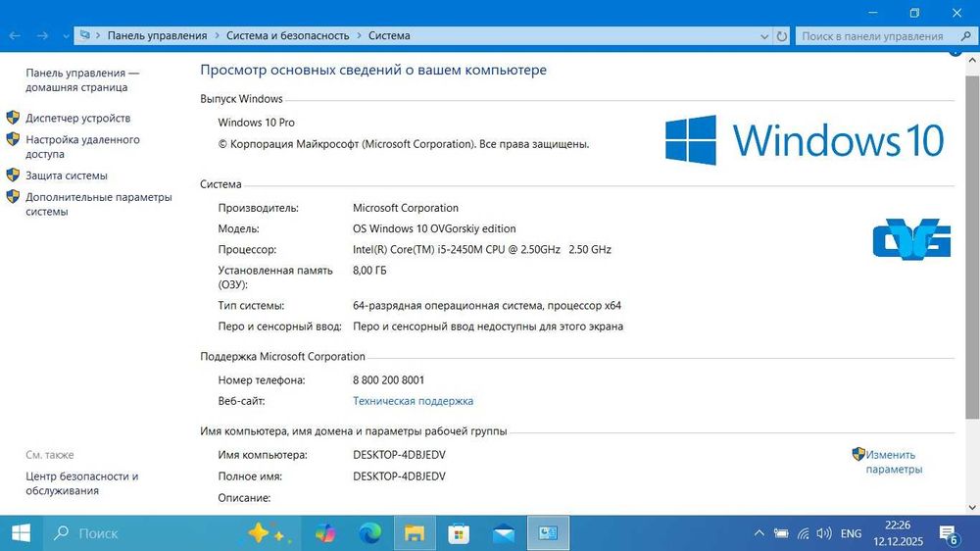
Task: Open address bar history dropdown
Action: [x=763, y=36]
